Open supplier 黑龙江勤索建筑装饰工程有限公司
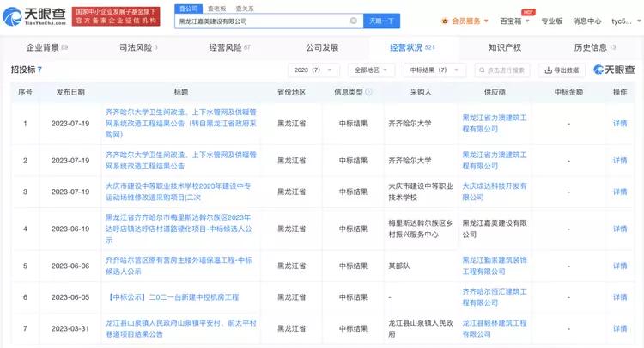This screenshot has width=644, height=348. pos(495,266)
